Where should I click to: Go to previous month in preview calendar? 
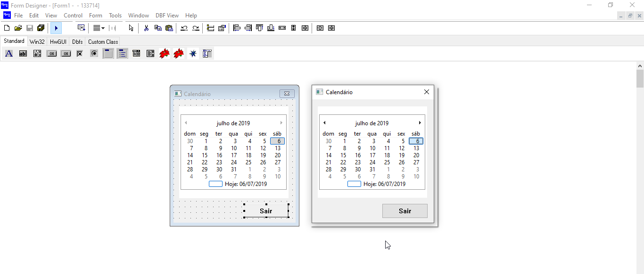[x=324, y=123]
